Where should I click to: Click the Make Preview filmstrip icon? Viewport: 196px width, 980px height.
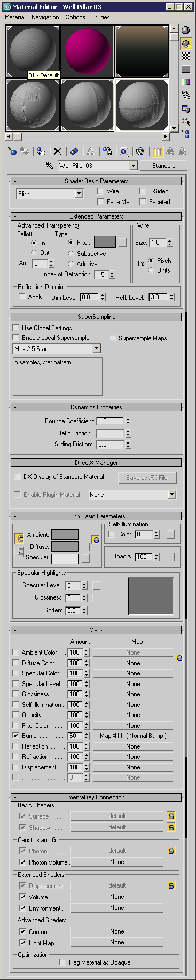pos(186,96)
